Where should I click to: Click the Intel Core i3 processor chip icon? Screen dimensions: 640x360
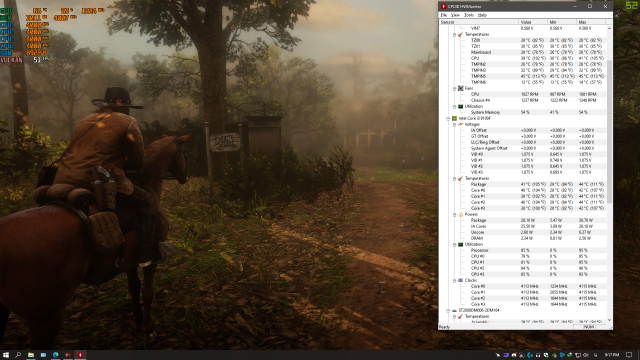click(454, 118)
